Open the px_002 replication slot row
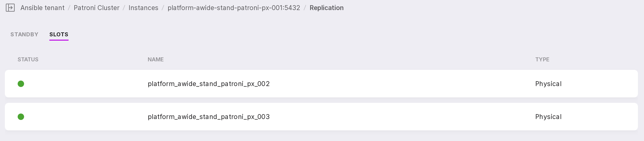Screen dimensions: 644x141 click(366, 84)
